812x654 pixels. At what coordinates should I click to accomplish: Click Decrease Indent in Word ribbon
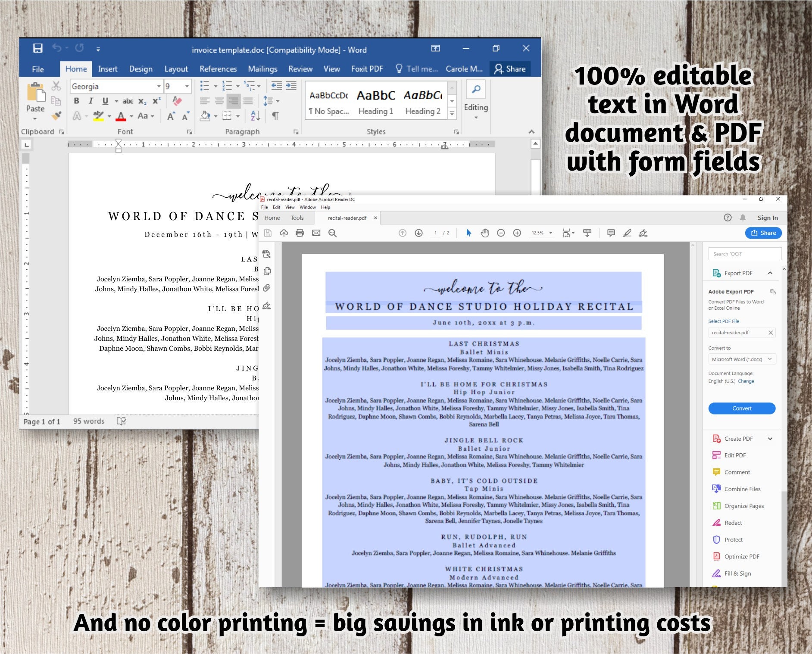tap(277, 86)
